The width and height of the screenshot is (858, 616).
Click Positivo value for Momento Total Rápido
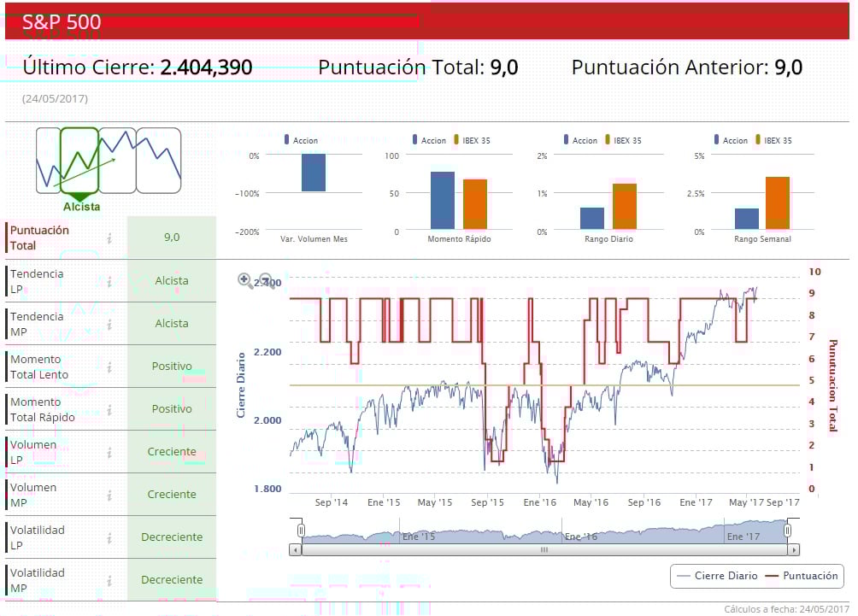[172, 408]
